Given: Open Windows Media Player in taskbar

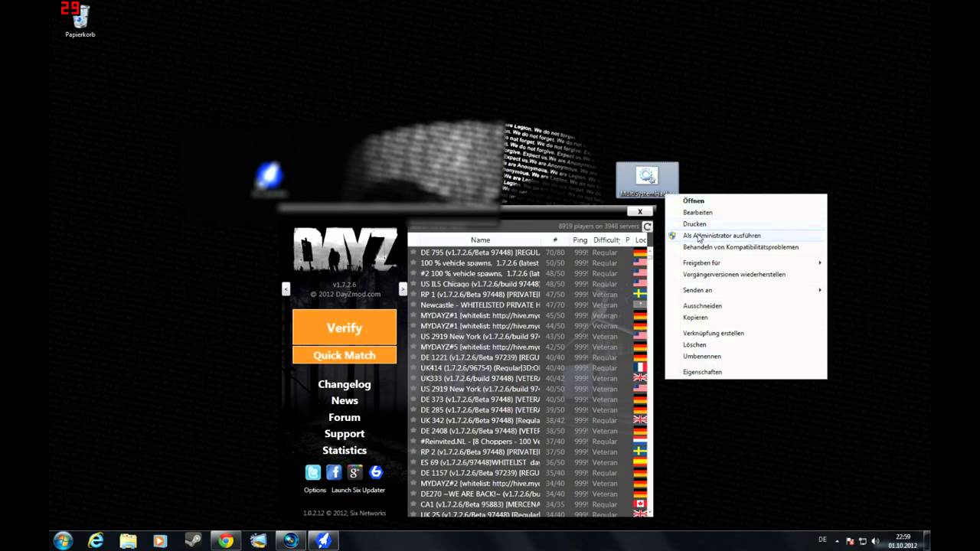Looking at the screenshot, I should pos(160,540).
